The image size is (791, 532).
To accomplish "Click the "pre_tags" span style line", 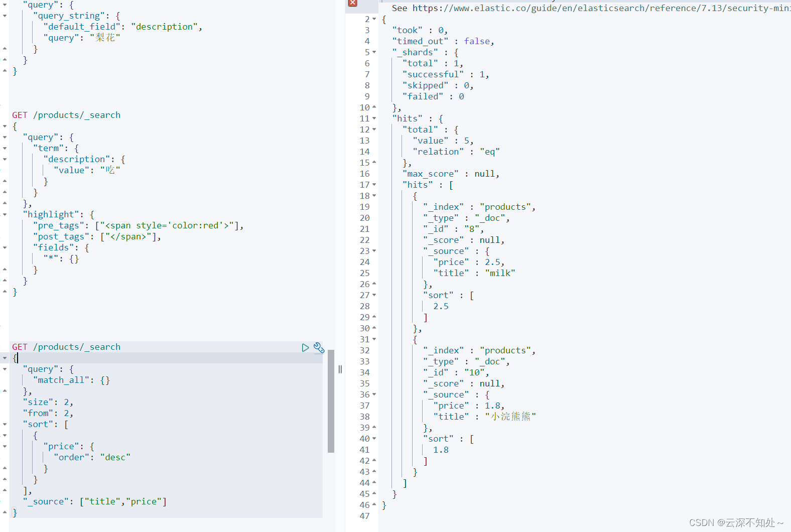I will pos(139,225).
